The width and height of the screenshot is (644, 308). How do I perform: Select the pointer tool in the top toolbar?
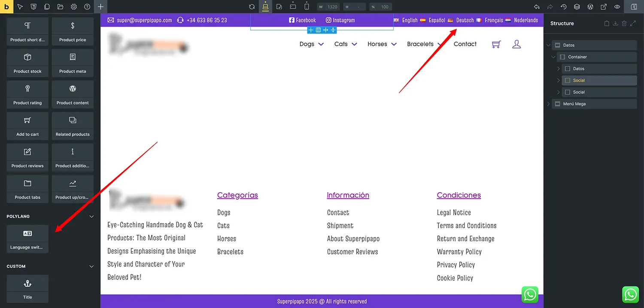click(19, 6)
